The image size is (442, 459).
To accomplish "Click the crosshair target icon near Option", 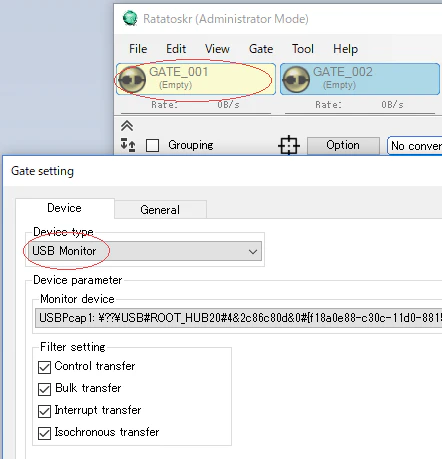I will click(x=289, y=145).
